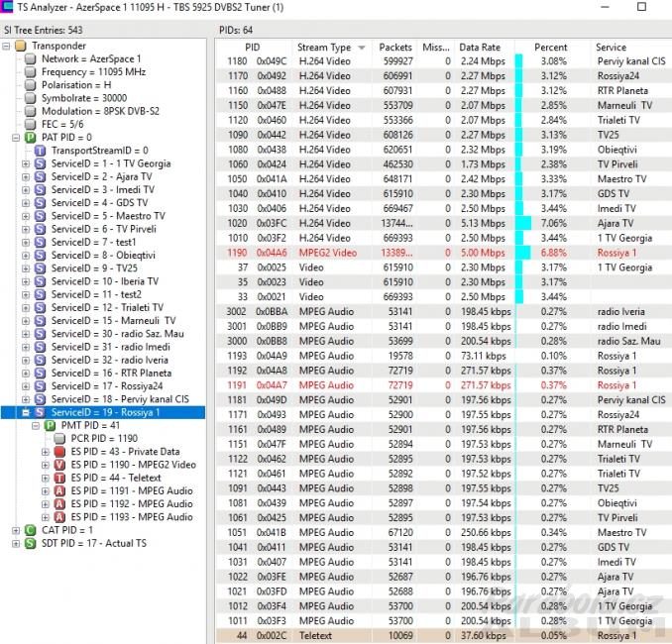This screenshot has height=644, width=672.
Task: Click the FEC = 5/6 icon
Action: [x=30, y=124]
